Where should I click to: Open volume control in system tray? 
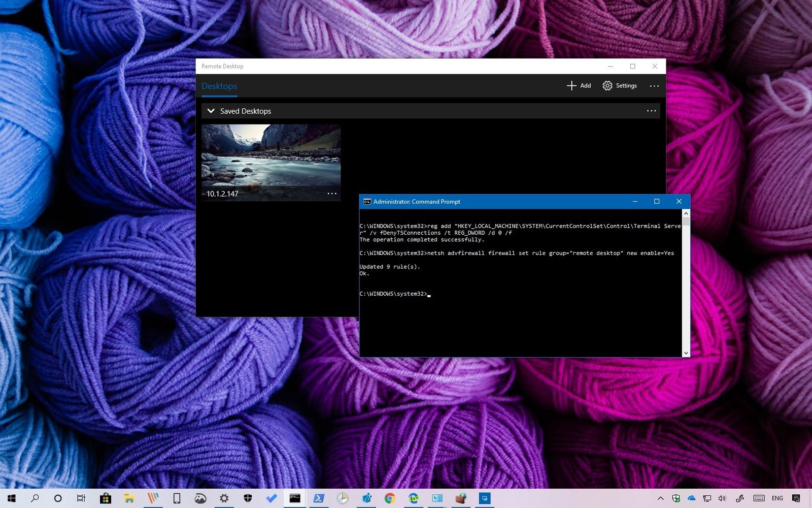pyautogui.click(x=722, y=498)
